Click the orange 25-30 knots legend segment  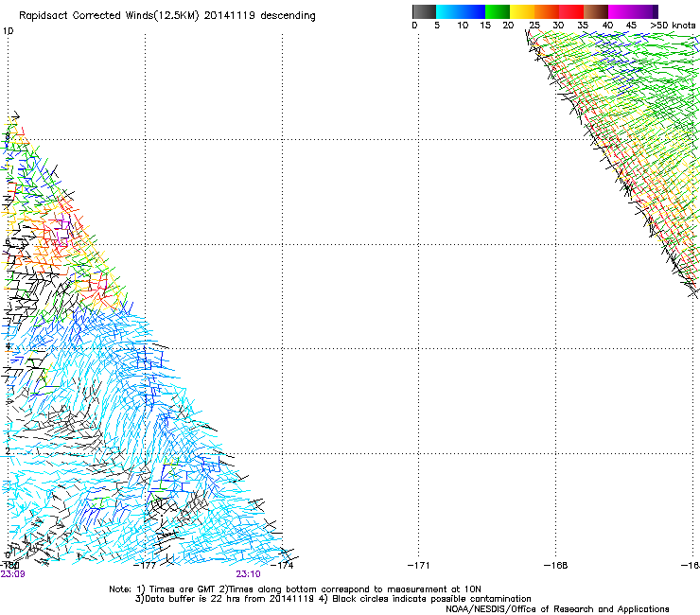[547, 11]
